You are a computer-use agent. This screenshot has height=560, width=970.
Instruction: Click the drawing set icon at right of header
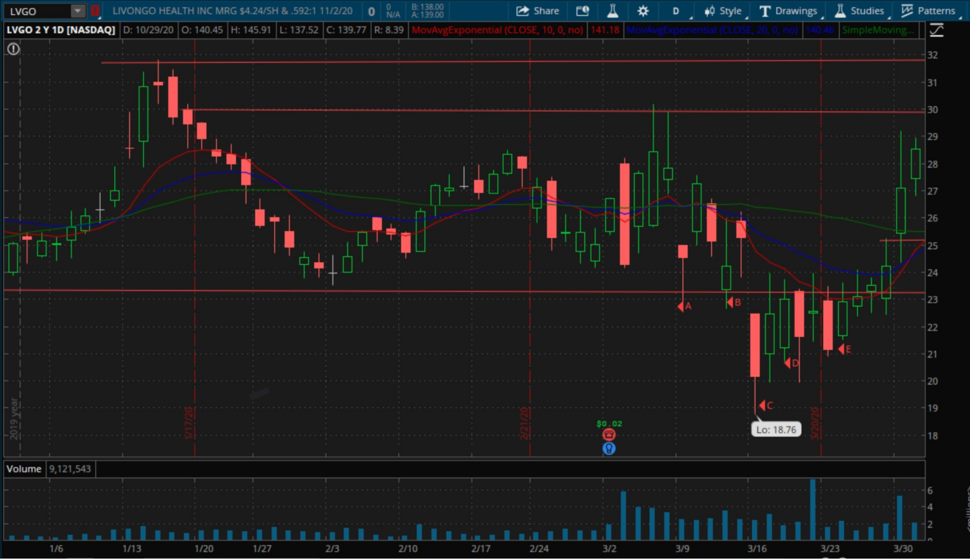coord(936,31)
